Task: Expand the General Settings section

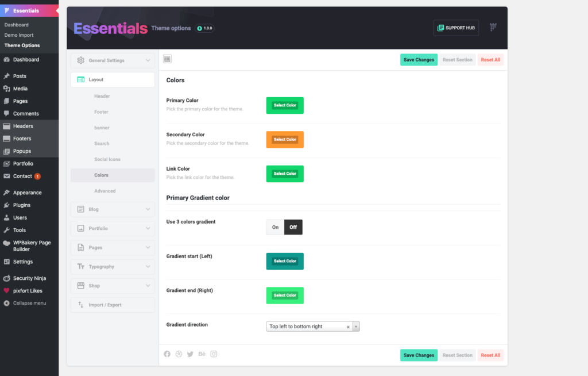Action: click(112, 60)
